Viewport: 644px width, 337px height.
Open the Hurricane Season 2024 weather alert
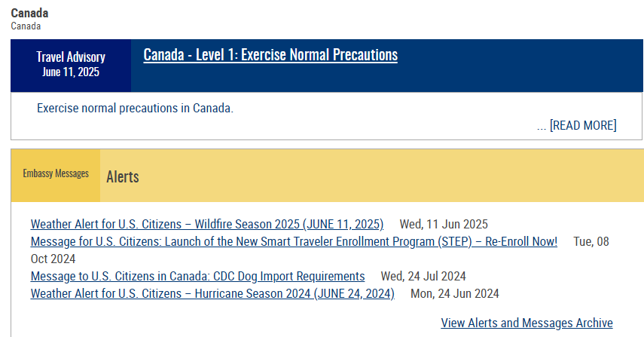(212, 293)
